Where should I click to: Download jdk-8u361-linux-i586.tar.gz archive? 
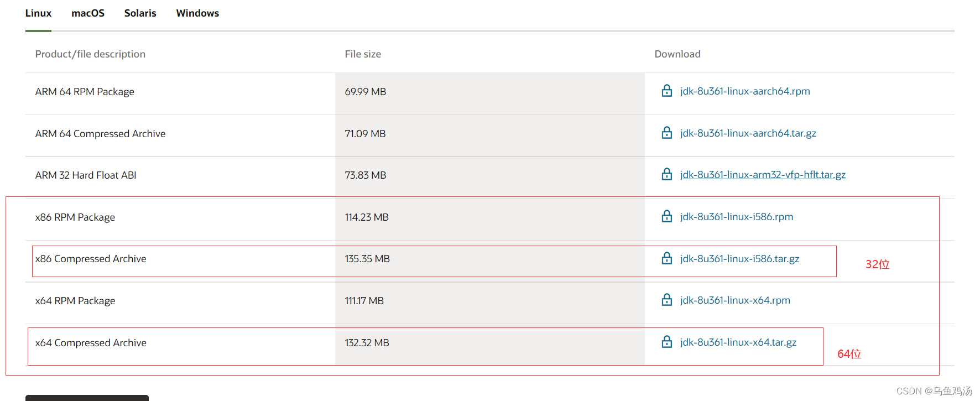pyautogui.click(x=739, y=259)
